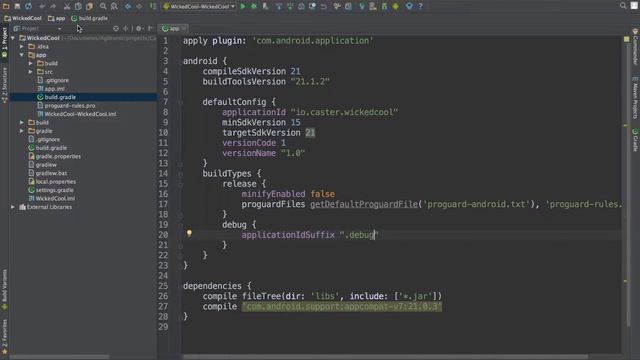Click the Copy toolbar icon
640x360 pixels.
click(78, 6)
